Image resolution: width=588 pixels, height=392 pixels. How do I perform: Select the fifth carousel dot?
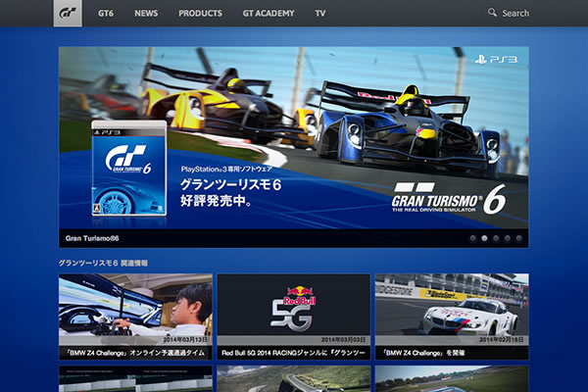[519, 238]
